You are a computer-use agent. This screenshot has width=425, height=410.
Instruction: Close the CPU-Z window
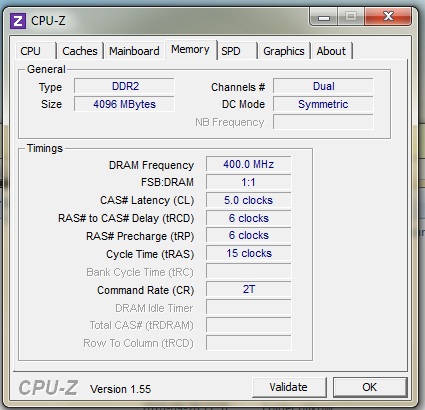388,17
